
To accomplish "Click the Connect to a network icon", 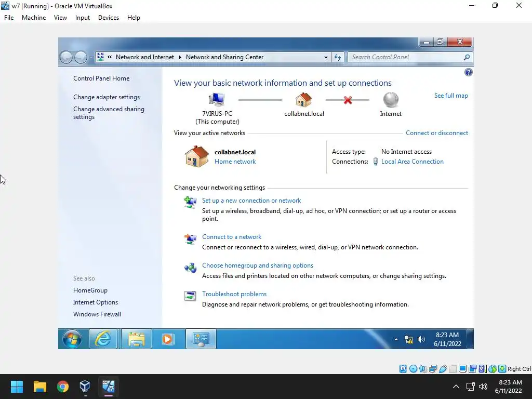I will [x=190, y=239].
